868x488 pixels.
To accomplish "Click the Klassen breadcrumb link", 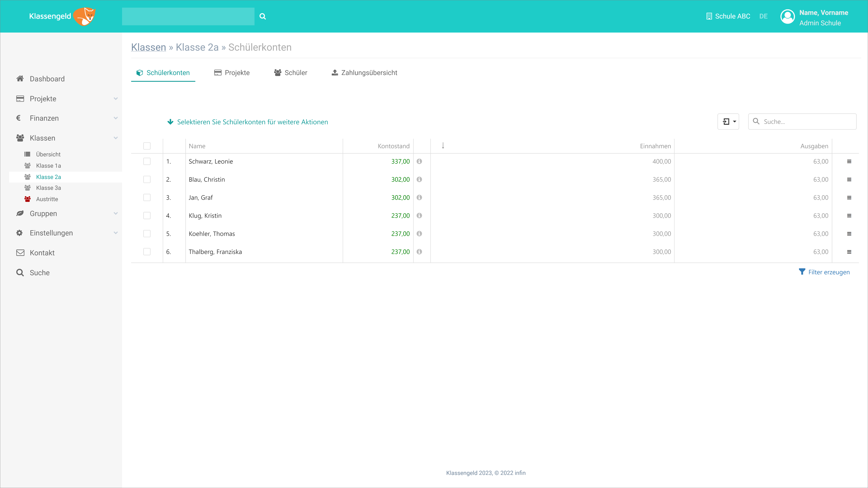I will 148,47.
